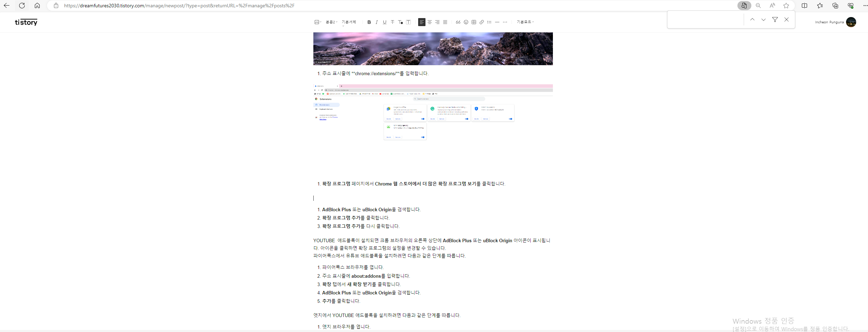This screenshot has width=868, height=332.
Task: Open split screen view
Action: coord(804,6)
